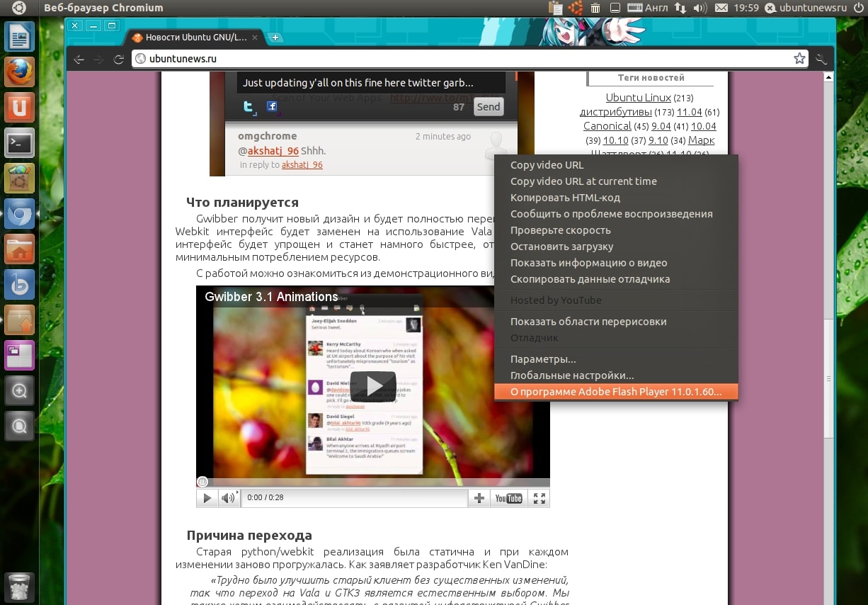The width and height of the screenshot is (868, 605).
Task: Open Ubuntu Software Center in the launcher
Action: [x=19, y=179]
